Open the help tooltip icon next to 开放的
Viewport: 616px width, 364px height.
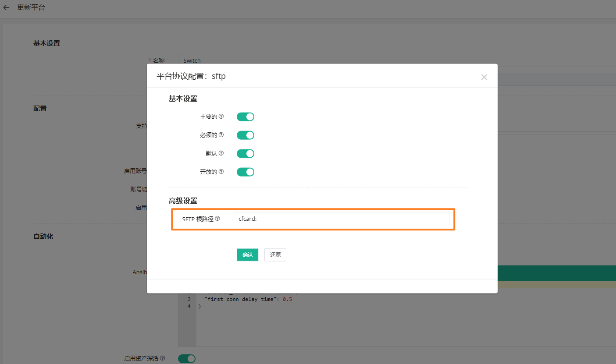pyautogui.click(x=221, y=172)
